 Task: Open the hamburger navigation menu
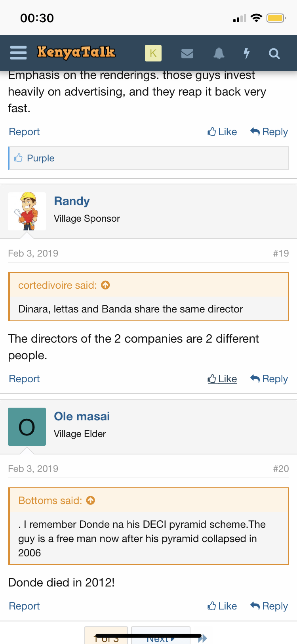coord(18,53)
